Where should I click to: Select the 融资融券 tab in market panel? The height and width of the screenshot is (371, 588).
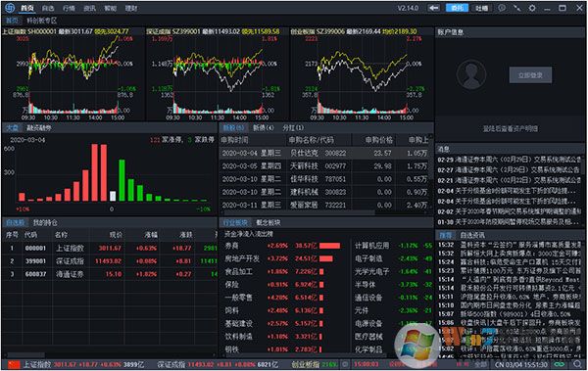coord(39,128)
